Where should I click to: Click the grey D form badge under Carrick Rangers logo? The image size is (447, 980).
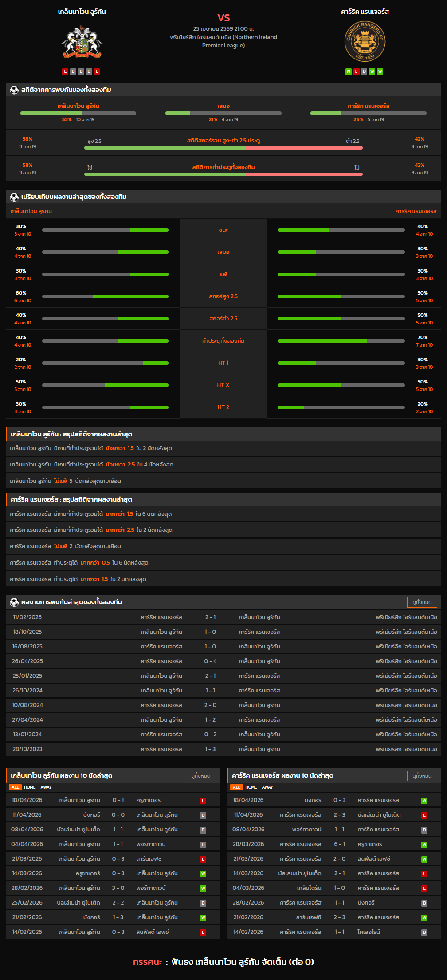pyautogui.click(x=364, y=71)
